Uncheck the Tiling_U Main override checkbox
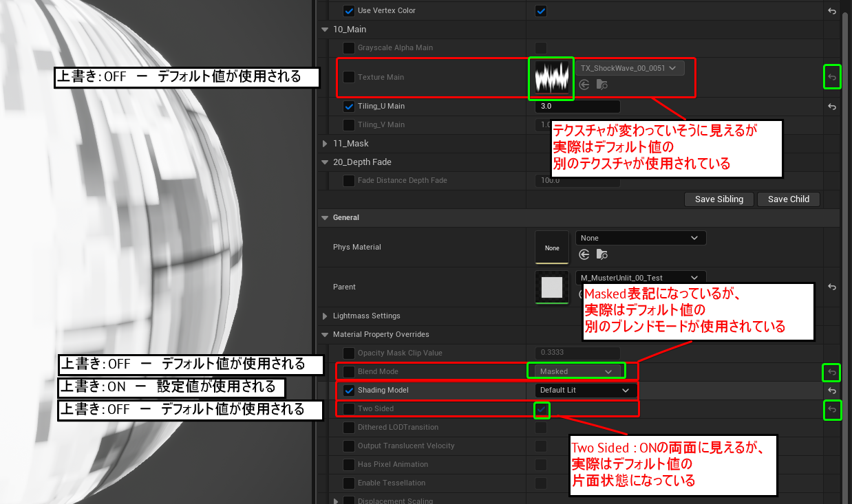 point(349,106)
